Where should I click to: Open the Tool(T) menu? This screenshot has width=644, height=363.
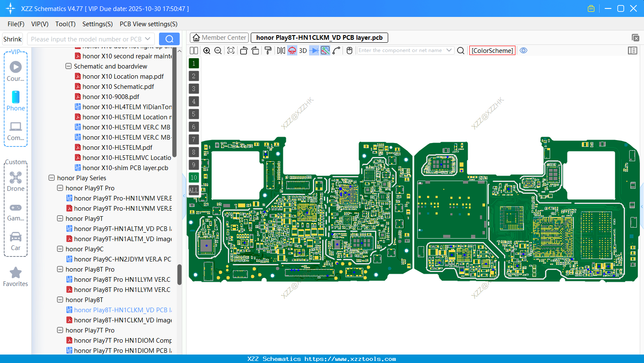(66, 24)
